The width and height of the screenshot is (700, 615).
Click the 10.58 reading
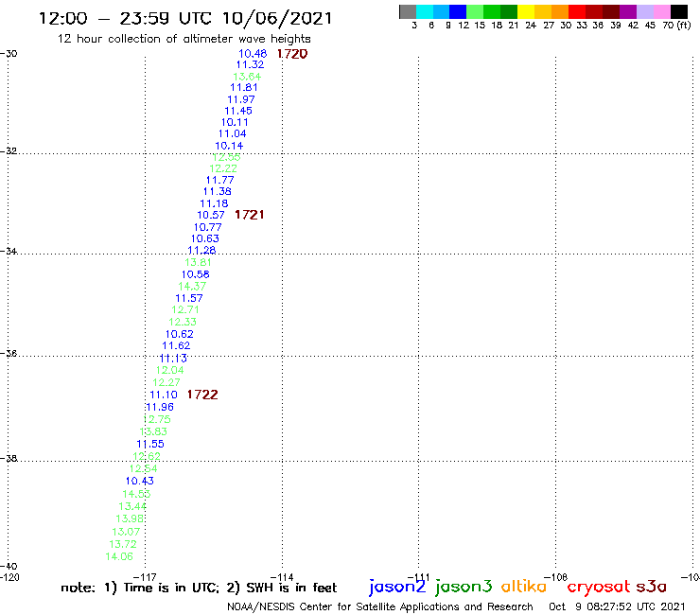196,274
